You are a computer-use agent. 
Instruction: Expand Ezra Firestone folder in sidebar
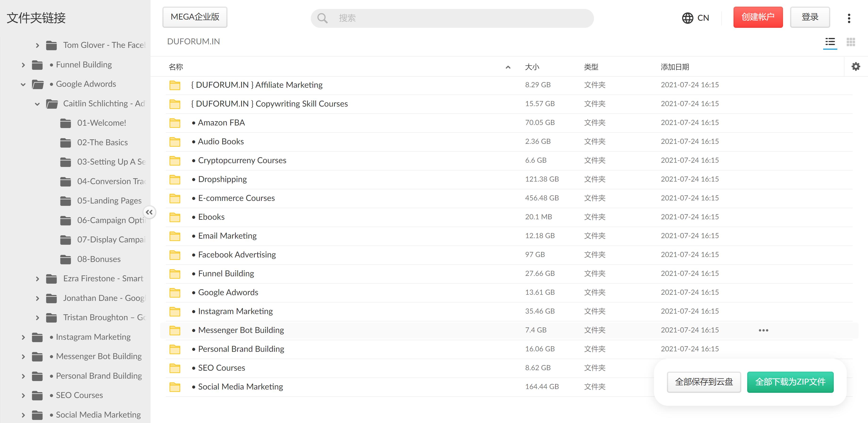coord(37,279)
